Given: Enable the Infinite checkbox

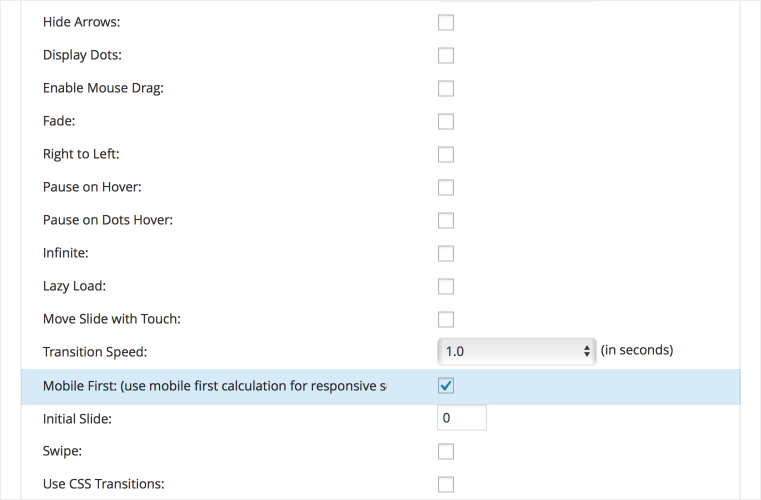Looking at the screenshot, I should click(x=446, y=254).
